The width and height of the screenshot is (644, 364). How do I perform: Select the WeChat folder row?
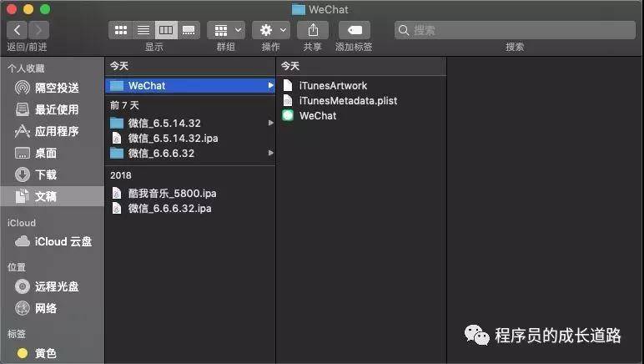[190, 85]
